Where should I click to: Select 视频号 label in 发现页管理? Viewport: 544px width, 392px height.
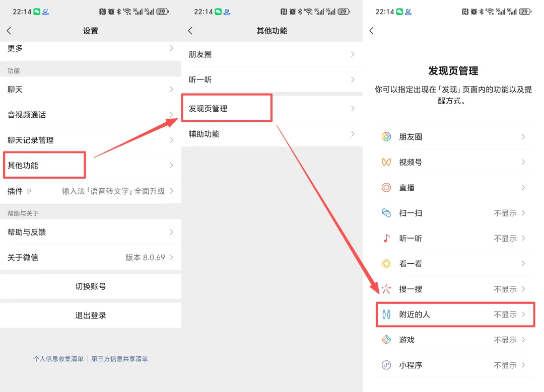411,162
